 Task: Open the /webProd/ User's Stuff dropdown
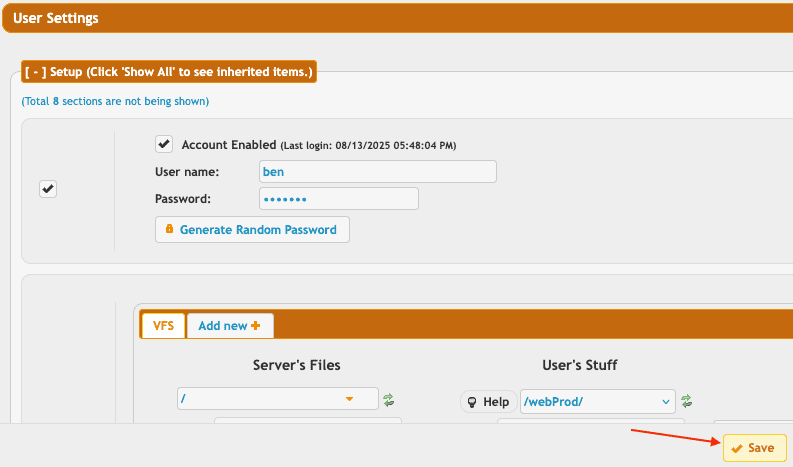[x=597, y=401]
